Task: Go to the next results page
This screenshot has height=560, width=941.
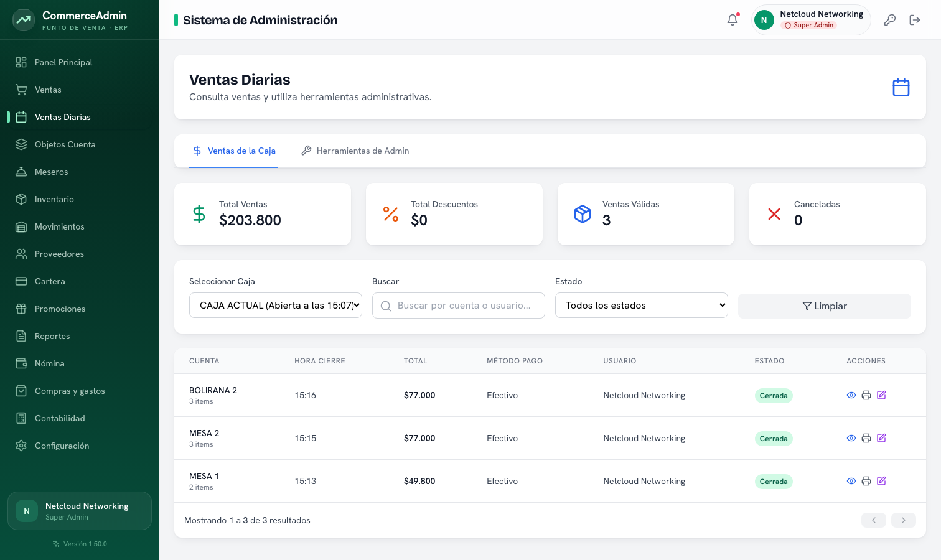Action: pyautogui.click(x=904, y=520)
